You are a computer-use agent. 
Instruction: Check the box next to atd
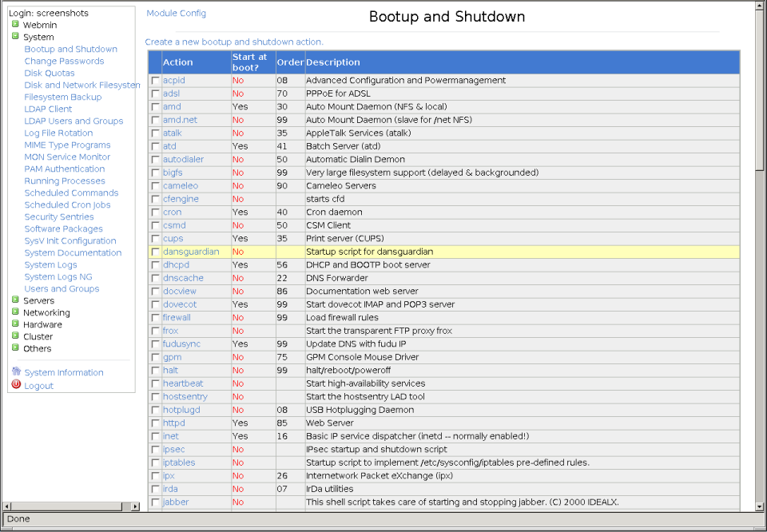pyautogui.click(x=155, y=146)
